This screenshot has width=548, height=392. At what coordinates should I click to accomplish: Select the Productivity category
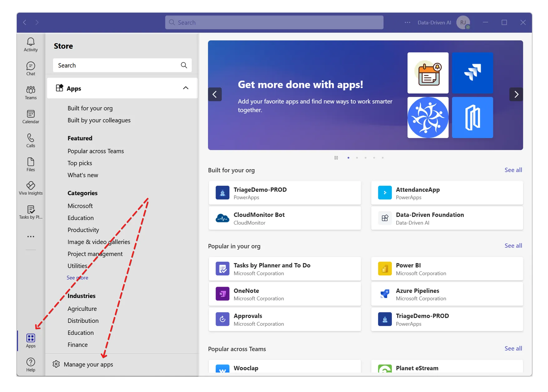[x=83, y=230]
